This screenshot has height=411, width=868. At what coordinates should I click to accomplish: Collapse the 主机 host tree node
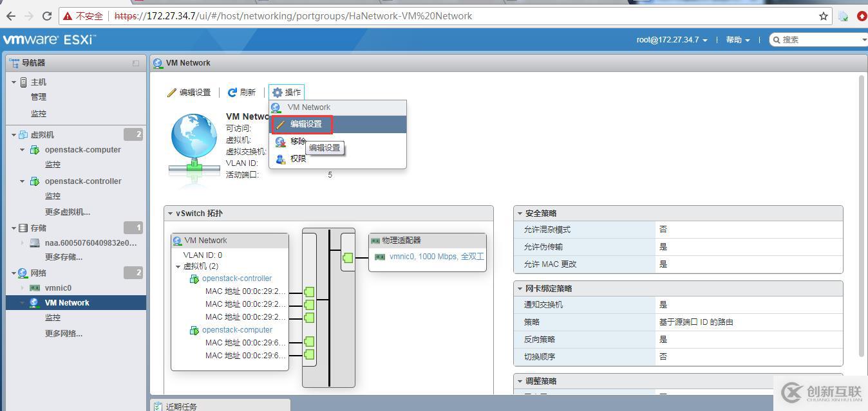[14, 82]
